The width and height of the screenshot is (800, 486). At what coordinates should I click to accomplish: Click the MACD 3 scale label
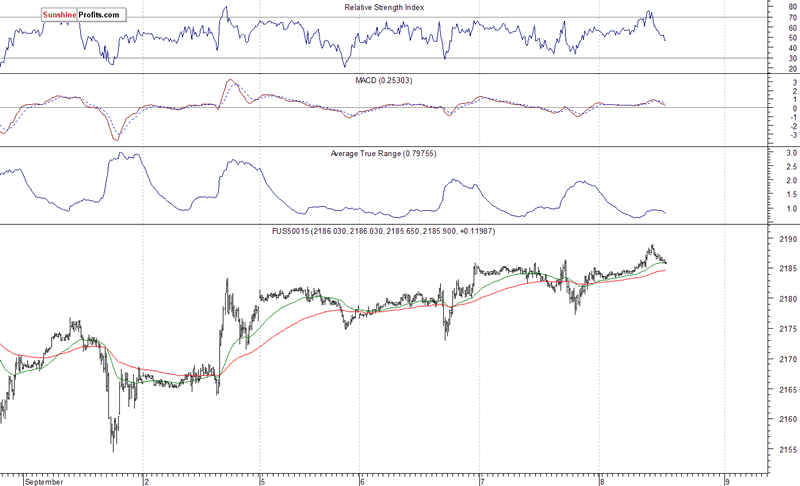click(x=795, y=83)
